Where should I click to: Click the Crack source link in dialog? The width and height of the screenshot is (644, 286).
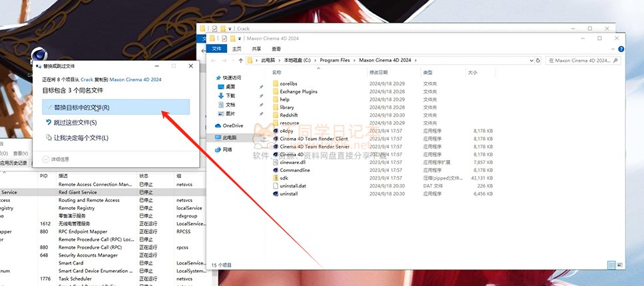click(x=87, y=80)
